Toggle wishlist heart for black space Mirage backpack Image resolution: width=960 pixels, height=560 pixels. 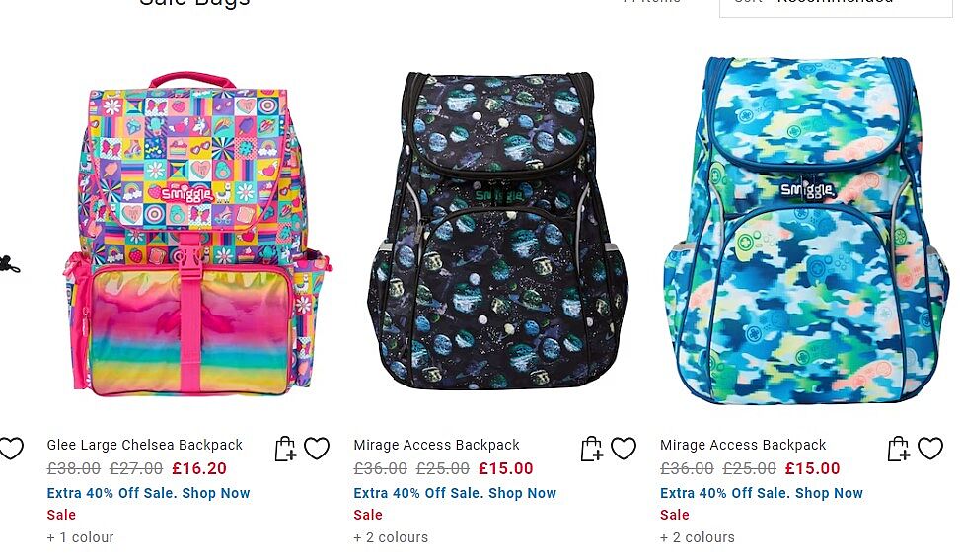[624, 449]
